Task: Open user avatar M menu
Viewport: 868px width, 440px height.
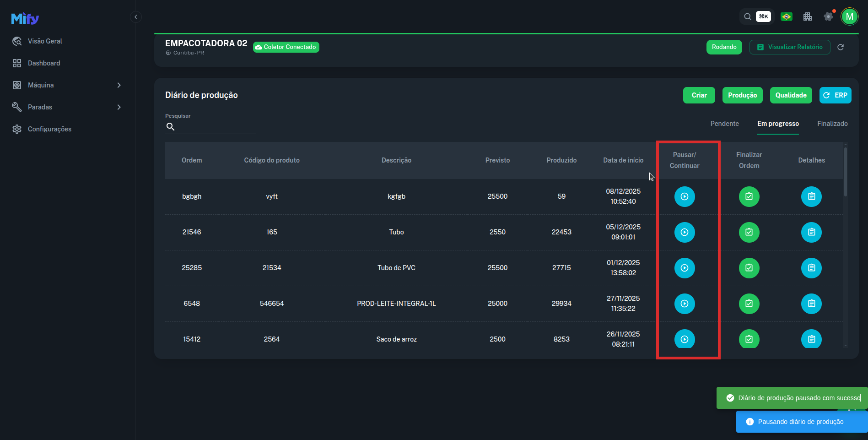Action: [x=849, y=17]
